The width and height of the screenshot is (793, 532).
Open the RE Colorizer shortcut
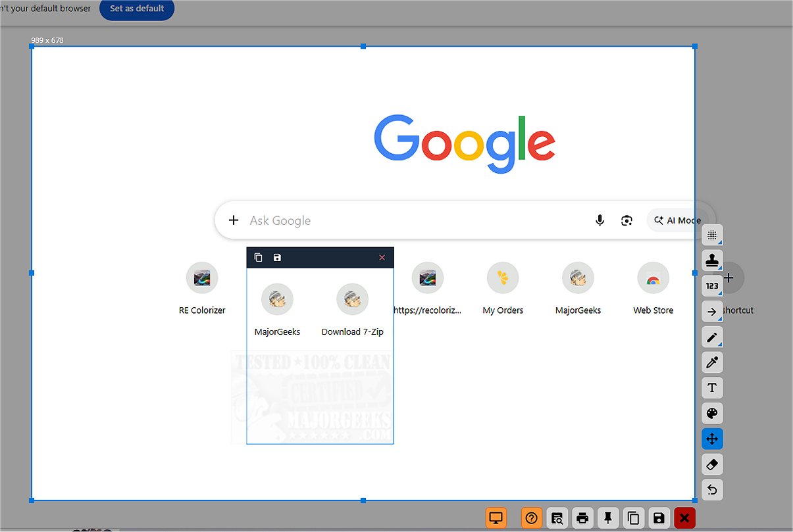click(x=202, y=289)
